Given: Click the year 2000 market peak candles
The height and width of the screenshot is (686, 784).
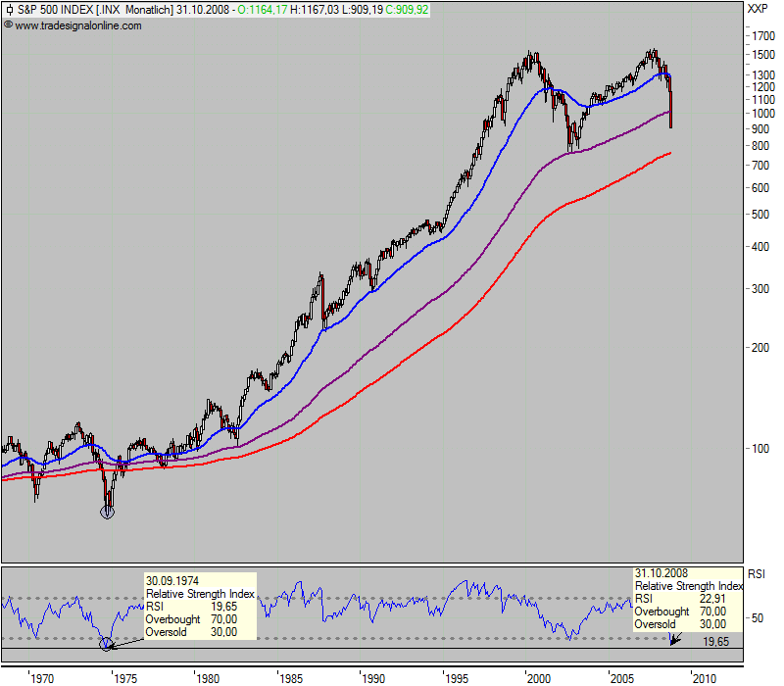Looking at the screenshot, I should tap(531, 60).
